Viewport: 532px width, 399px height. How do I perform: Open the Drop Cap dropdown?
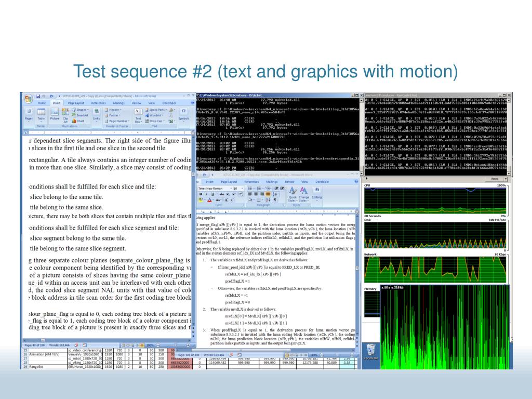(155, 121)
